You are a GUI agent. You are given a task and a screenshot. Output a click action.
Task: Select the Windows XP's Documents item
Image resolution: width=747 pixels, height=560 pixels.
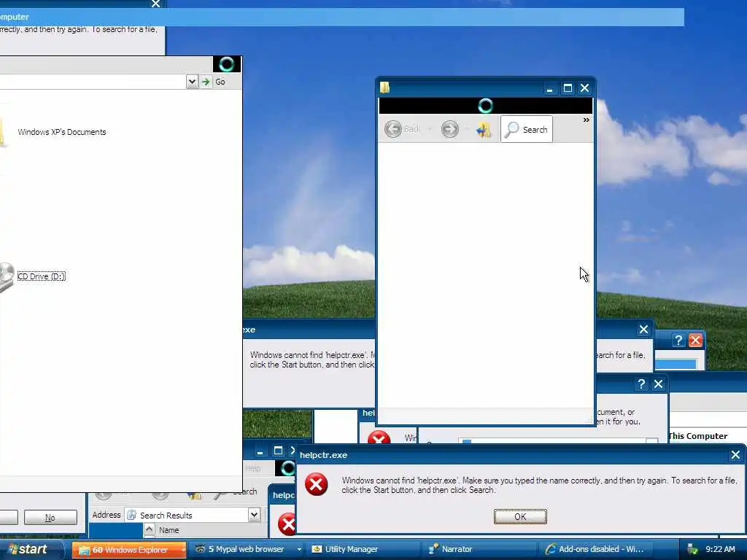(x=62, y=132)
